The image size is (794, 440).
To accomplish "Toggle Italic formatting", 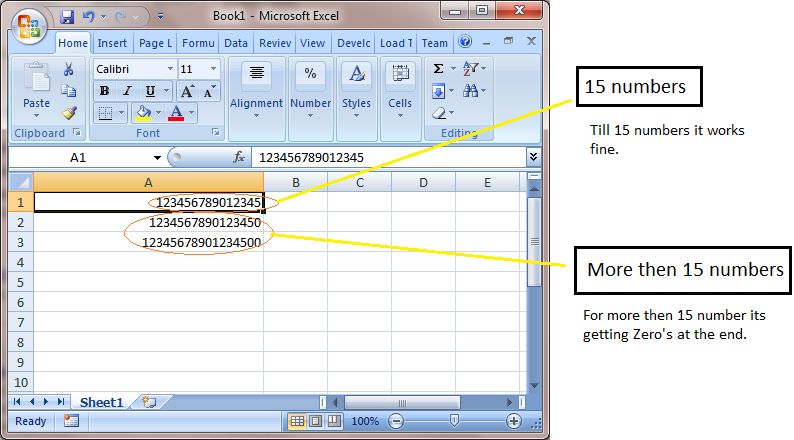I will [x=127, y=91].
